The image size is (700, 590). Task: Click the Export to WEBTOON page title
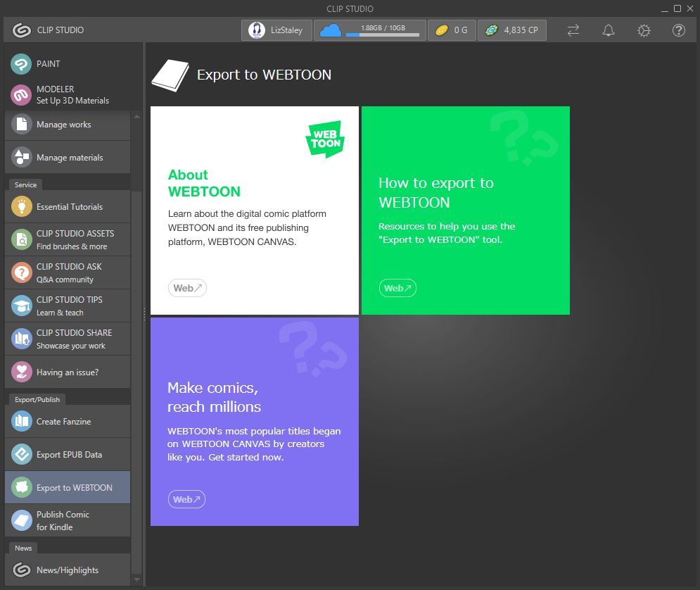pyautogui.click(x=264, y=75)
